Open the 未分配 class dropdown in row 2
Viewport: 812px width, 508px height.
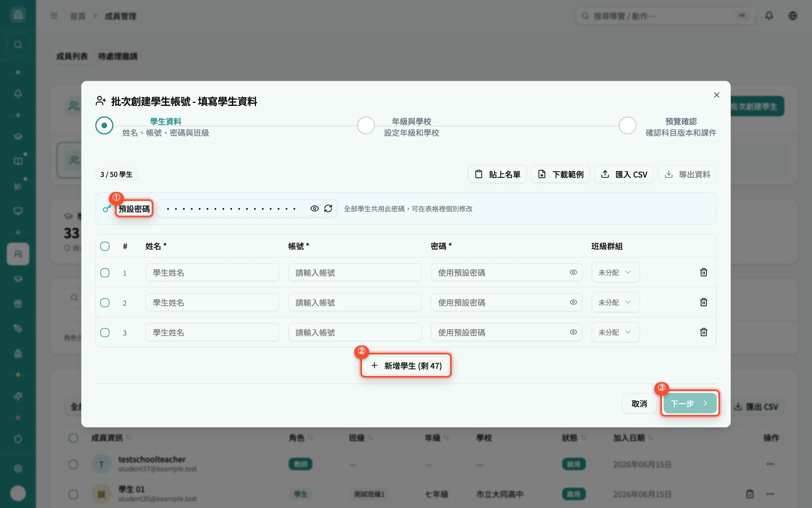[x=615, y=302]
